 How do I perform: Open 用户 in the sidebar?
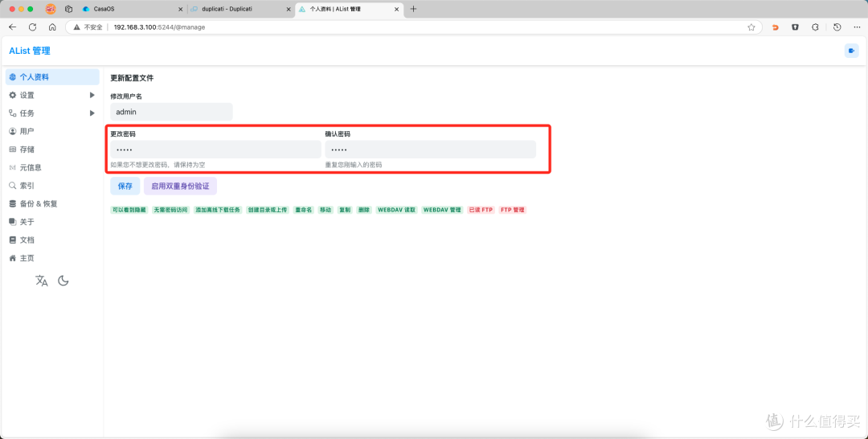(52, 131)
